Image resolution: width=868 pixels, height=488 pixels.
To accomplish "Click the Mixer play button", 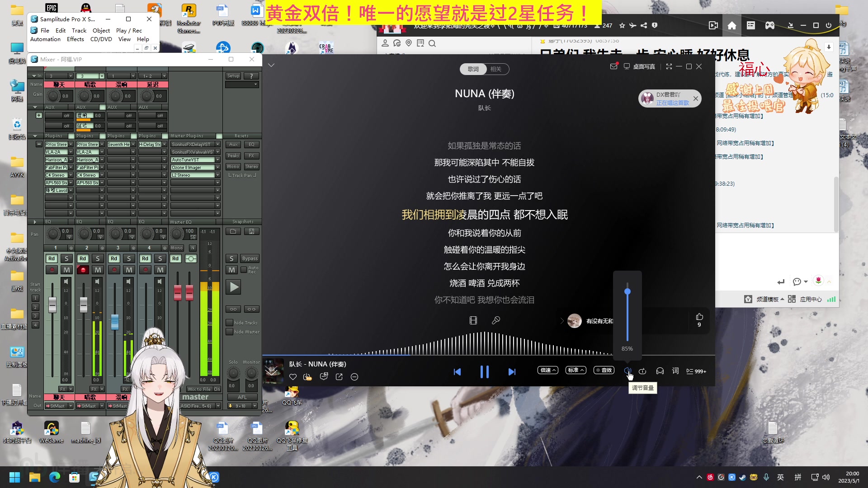I will tap(233, 287).
